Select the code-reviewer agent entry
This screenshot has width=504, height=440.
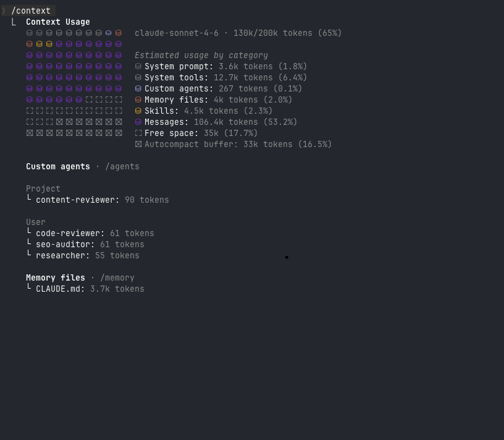(70, 234)
